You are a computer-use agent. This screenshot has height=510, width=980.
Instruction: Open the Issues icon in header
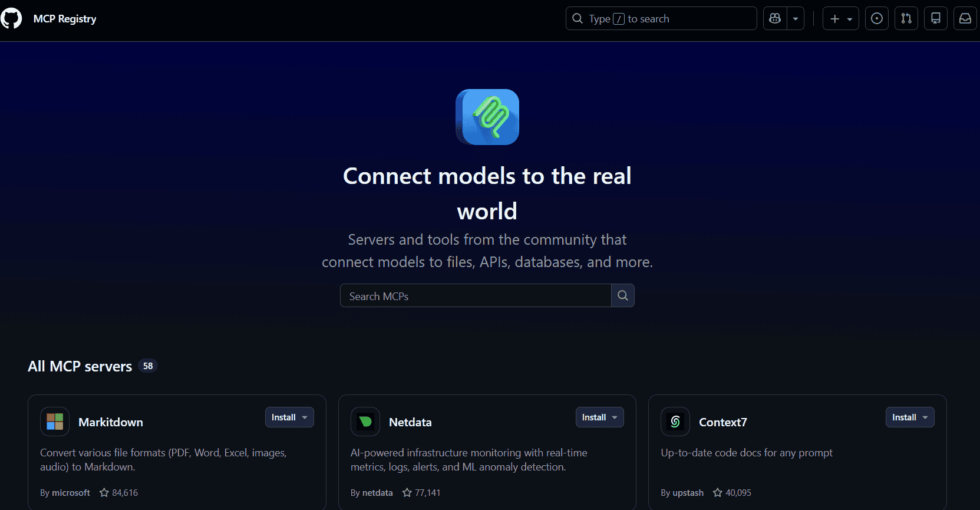[877, 19]
